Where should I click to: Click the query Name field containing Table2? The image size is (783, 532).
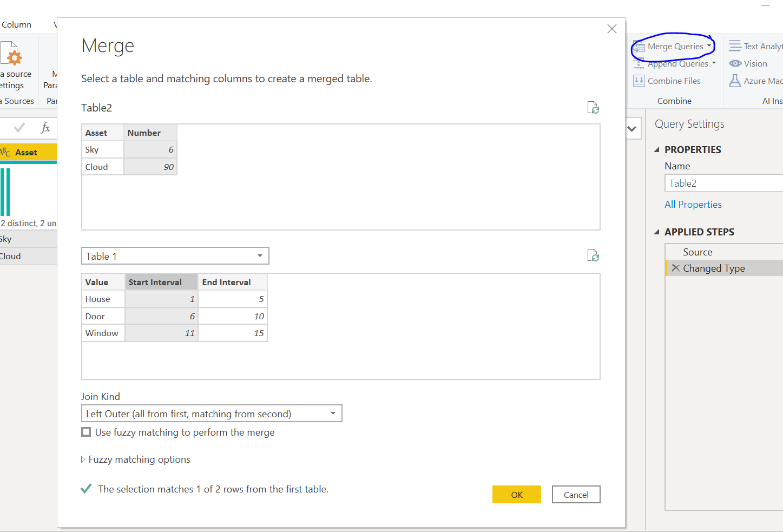(x=724, y=183)
